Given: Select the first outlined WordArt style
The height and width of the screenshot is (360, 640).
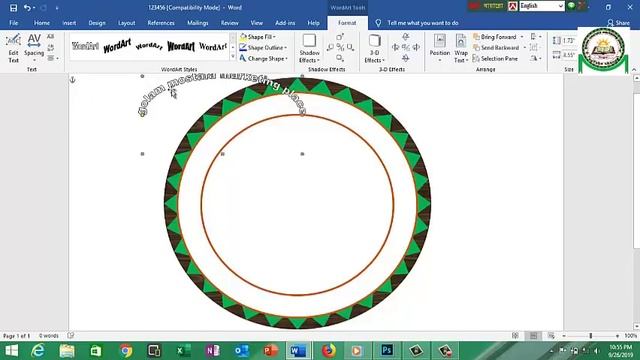Looking at the screenshot, I should (85, 47).
